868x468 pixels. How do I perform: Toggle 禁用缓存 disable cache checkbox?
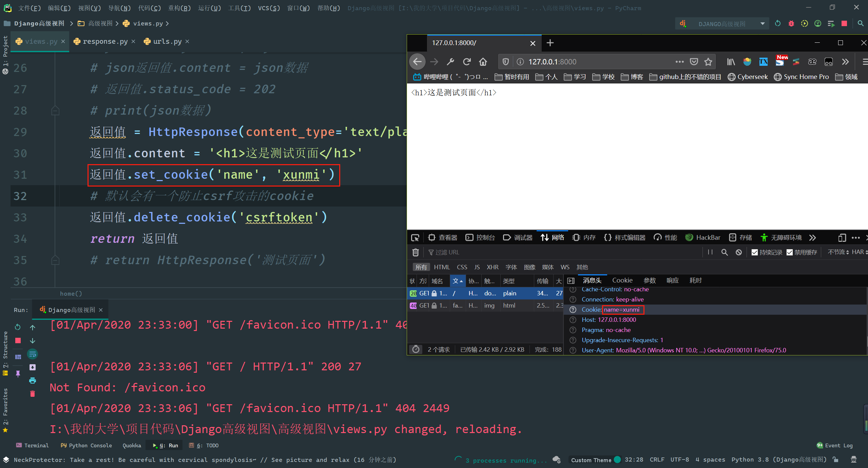(x=790, y=252)
